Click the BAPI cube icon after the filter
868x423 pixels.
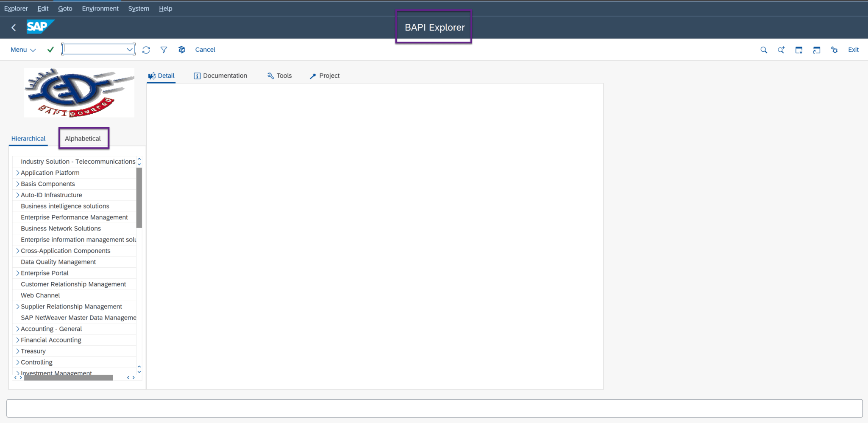point(181,50)
